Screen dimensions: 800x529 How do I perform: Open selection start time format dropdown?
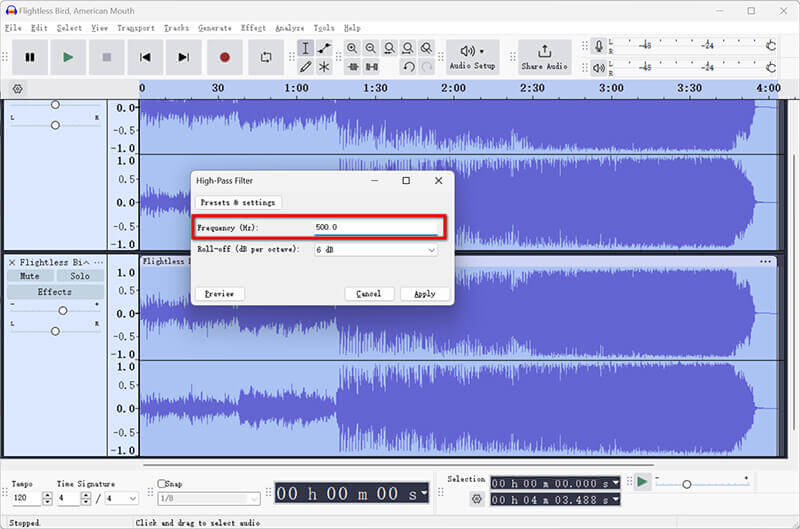615,483
